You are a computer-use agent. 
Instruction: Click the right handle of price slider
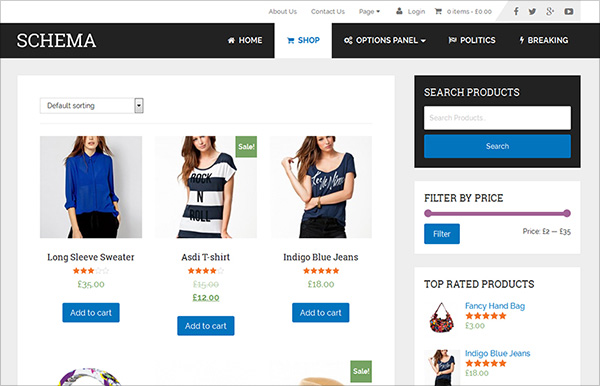pos(567,213)
